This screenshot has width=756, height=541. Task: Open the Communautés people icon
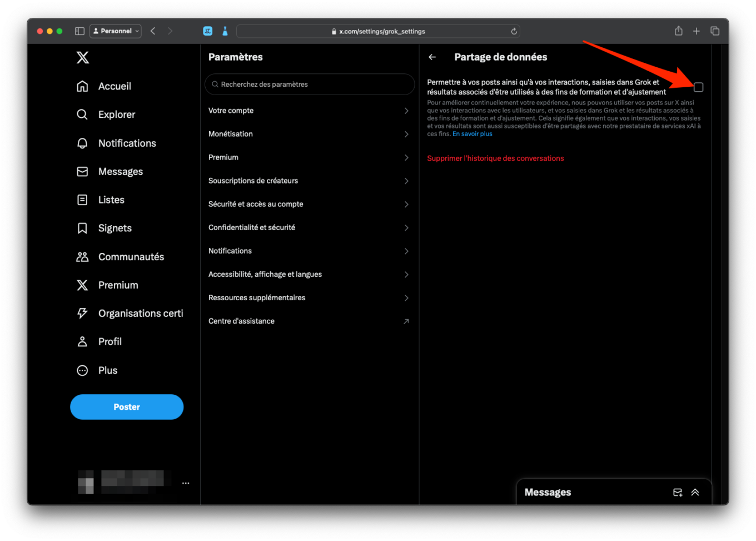coord(82,257)
